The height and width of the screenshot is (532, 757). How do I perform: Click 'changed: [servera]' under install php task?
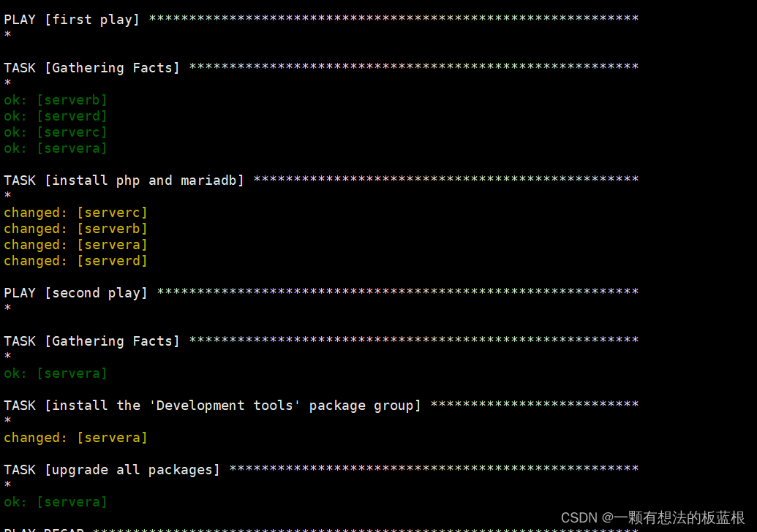click(x=76, y=245)
